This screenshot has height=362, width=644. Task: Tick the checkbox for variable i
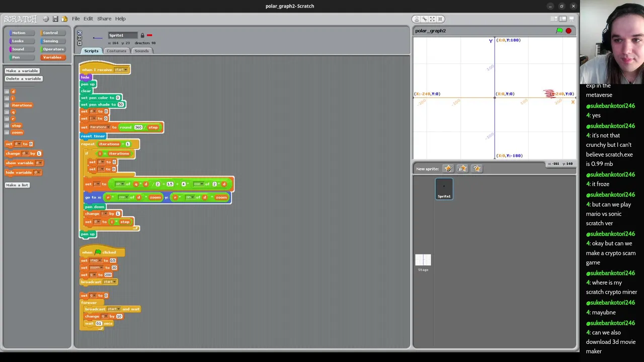(x=7, y=99)
